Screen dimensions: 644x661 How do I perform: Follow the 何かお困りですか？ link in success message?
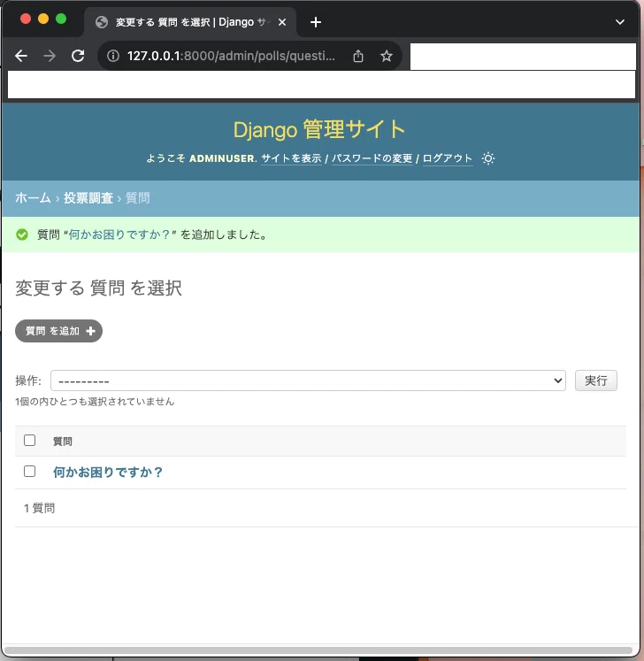(119, 234)
